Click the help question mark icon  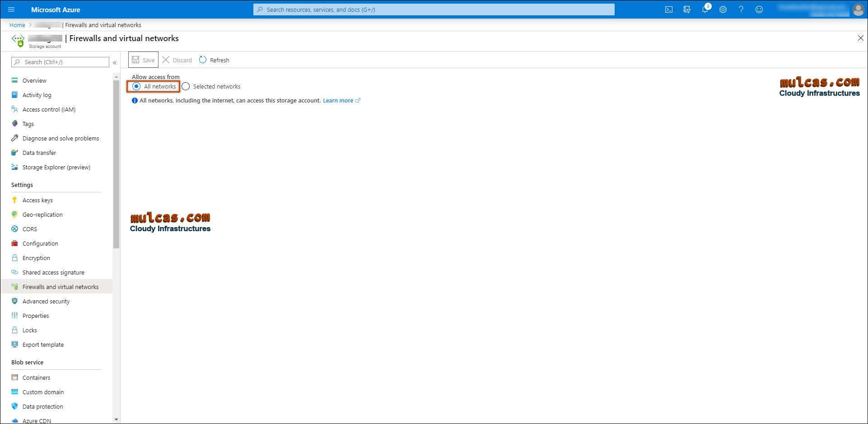[x=741, y=9]
